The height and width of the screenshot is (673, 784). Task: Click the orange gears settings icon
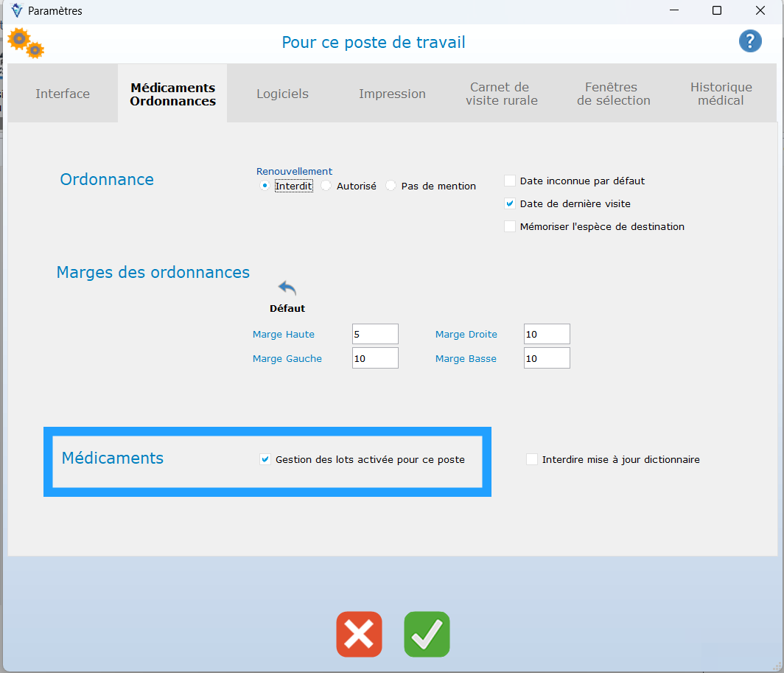click(26, 43)
